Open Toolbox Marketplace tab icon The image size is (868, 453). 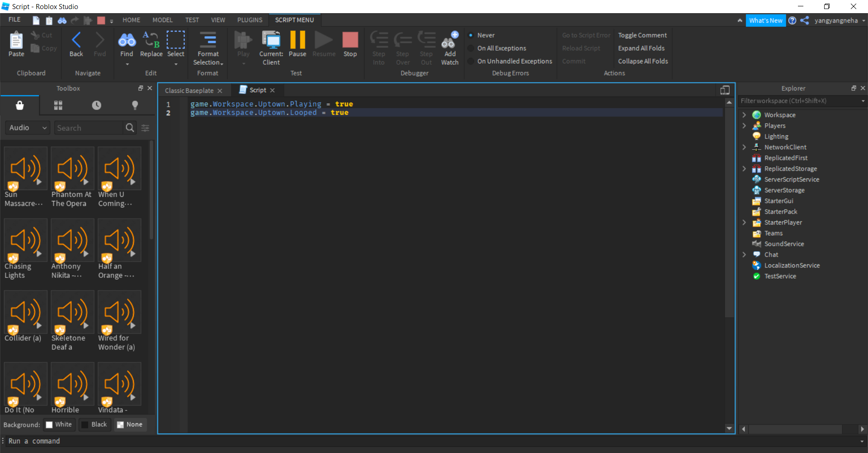pyautogui.click(x=19, y=105)
